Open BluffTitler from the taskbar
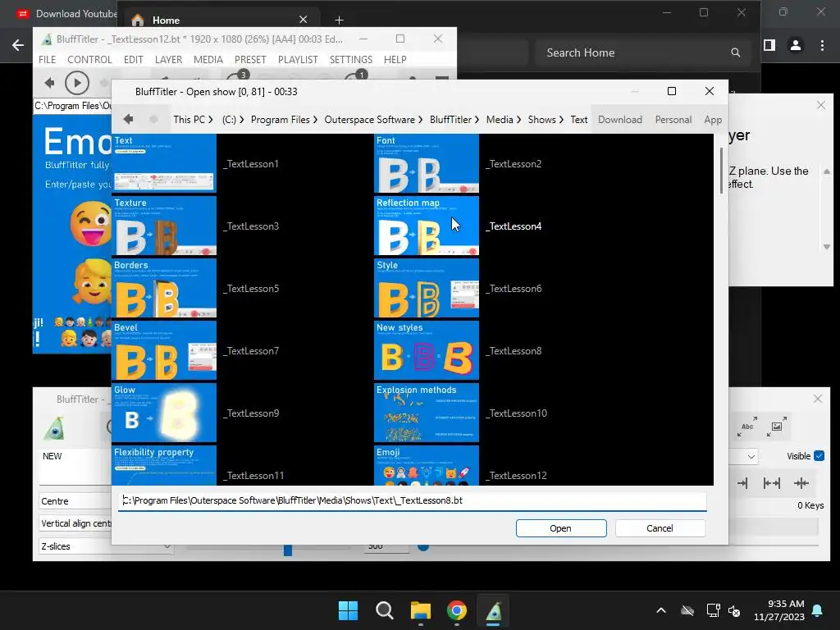The height and width of the screenshot is (630, 840). [493, 610]
